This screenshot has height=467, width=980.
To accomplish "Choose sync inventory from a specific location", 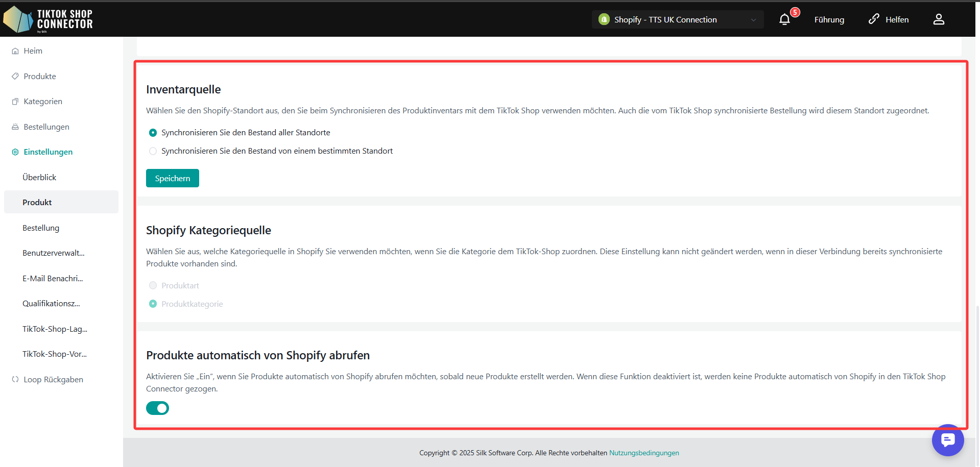I will [153, 151].
